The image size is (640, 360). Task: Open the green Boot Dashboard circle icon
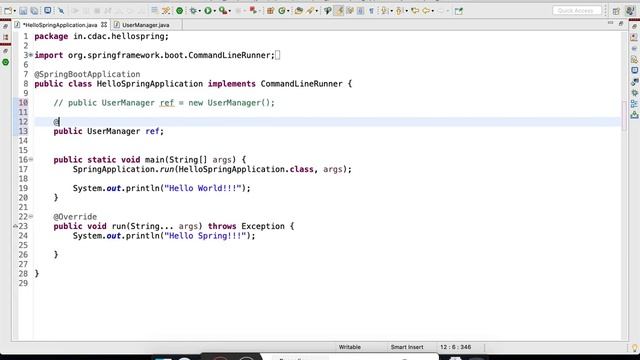[180, 11]
